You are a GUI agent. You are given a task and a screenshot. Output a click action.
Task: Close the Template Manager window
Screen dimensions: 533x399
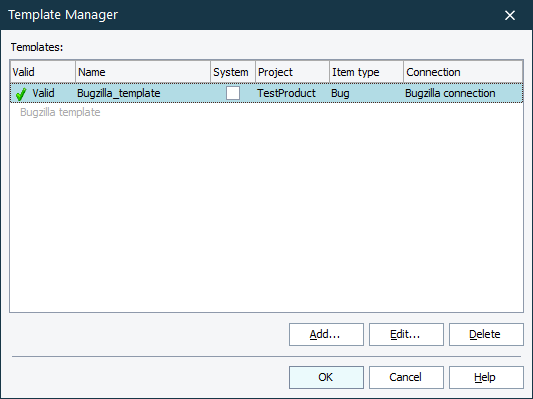click(x=510, y=15)
